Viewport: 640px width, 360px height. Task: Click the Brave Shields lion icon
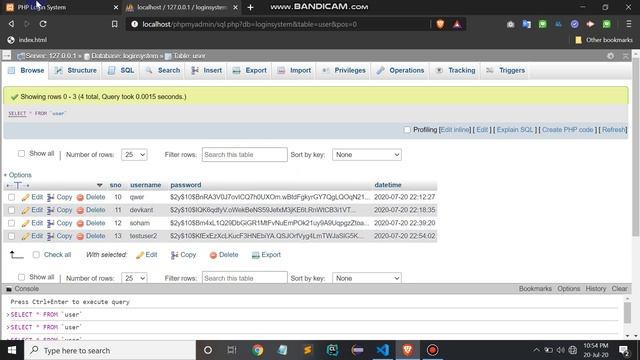[x=440, y=24]
